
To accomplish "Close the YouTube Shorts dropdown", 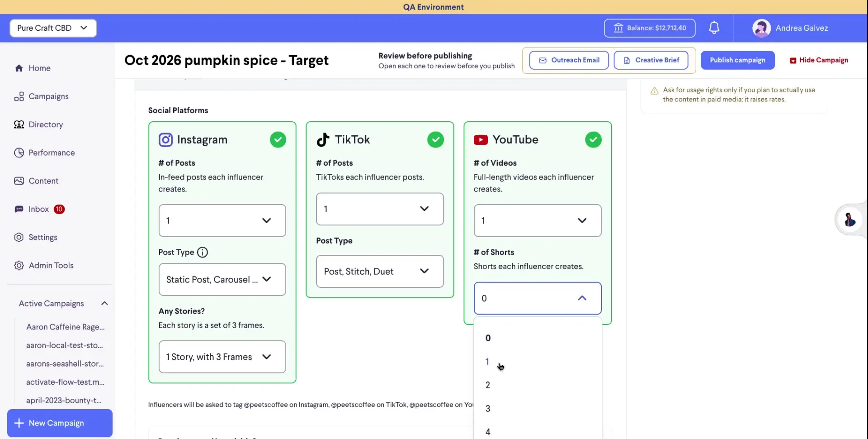I will pos(538,298).
